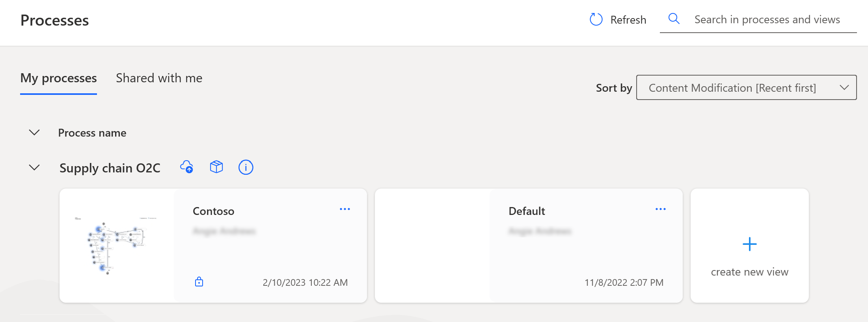Click the create new view link
This screenshot has height=322, width=868.
click(749, 272)
